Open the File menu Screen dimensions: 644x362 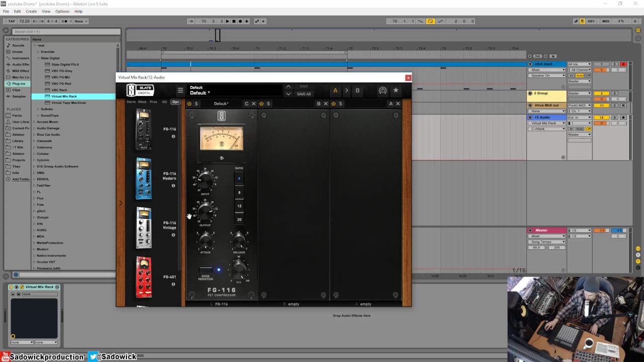[x=6, y=11]
